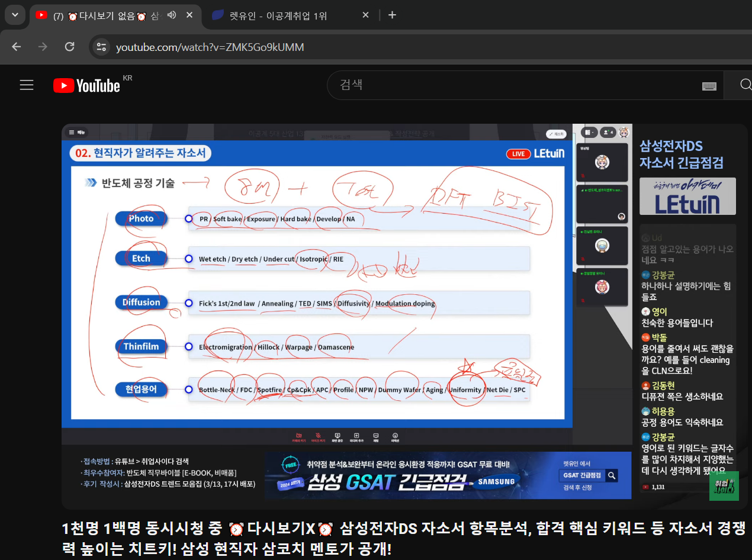Toggle the camera on button in the meeting toolbar
The width and height of the screenshot is (752, 560).
tap(298, 437)
